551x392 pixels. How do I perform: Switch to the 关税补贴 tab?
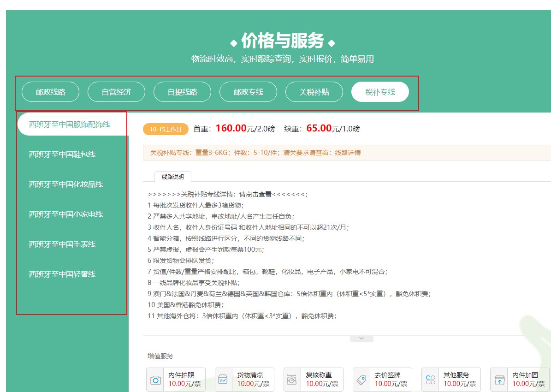(314, 92)
